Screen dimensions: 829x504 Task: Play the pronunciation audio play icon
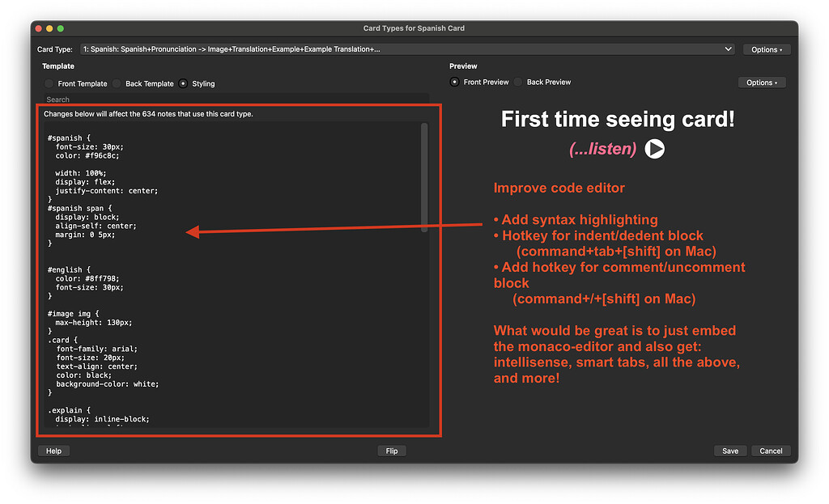pyautogui.click(x=655, y=149)
